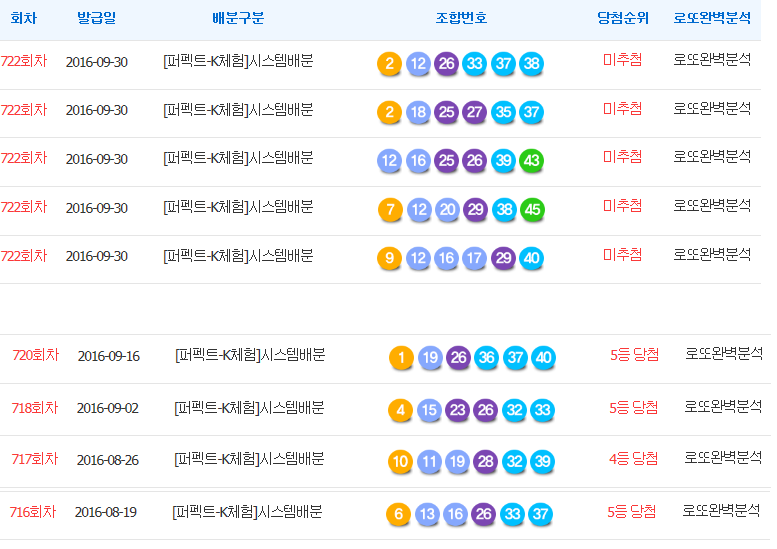The image size is (777, 549).
Task: Click the purple number 28 ball
Action: [x=486, y=462]
